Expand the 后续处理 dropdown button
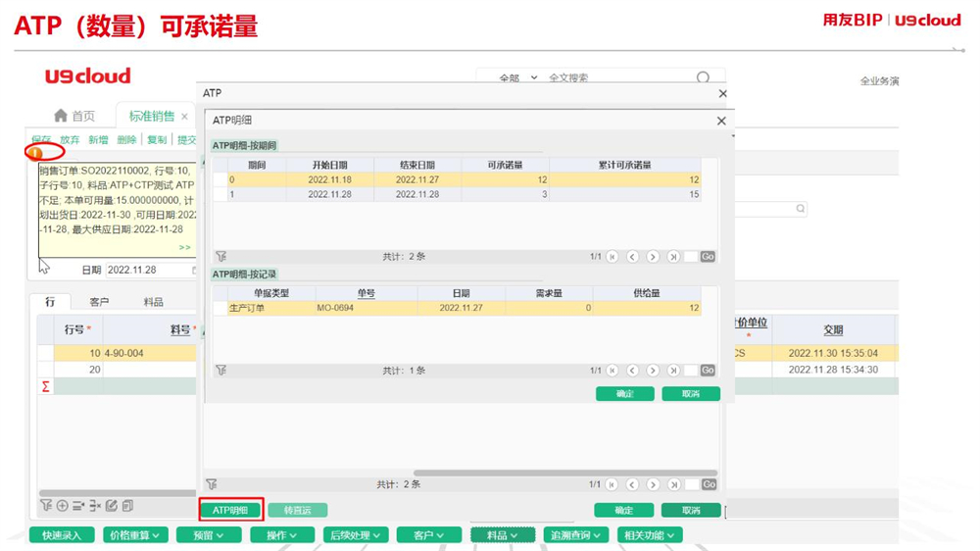The height and width of the screenshot is (551, 980). click(x=356, y=534)
